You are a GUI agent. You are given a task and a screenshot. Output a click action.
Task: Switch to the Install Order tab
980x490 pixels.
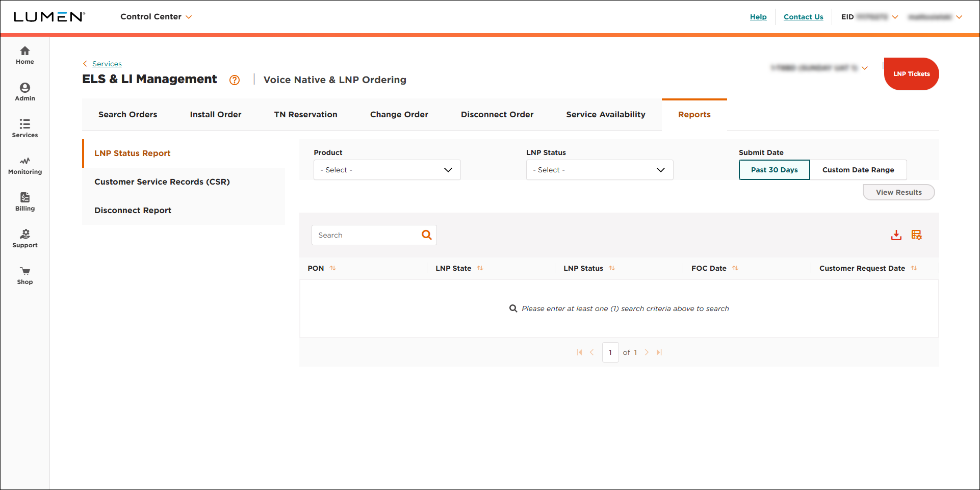[x=216, y=115]
